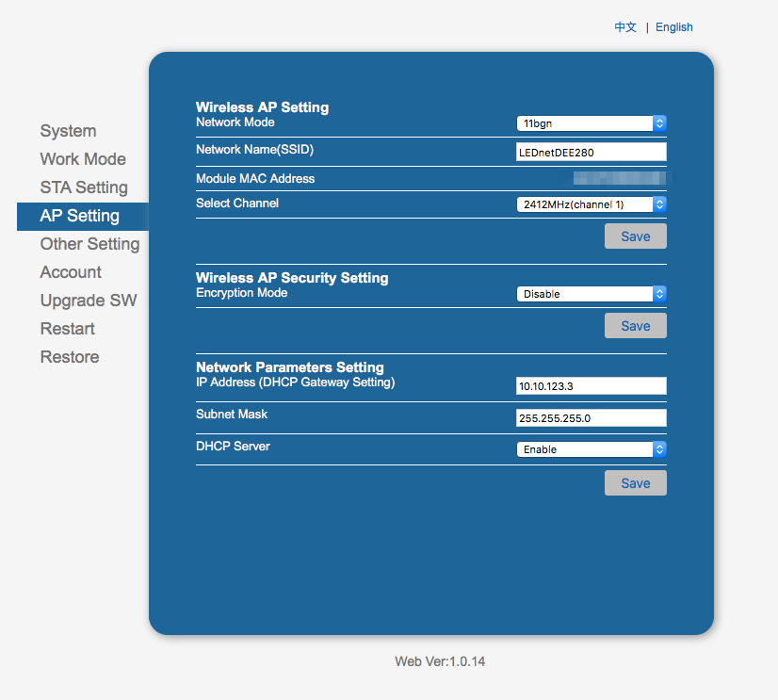Open the Restore page
Image resolution: width=778 pixels, height=700 pixels.
point(70,357)
